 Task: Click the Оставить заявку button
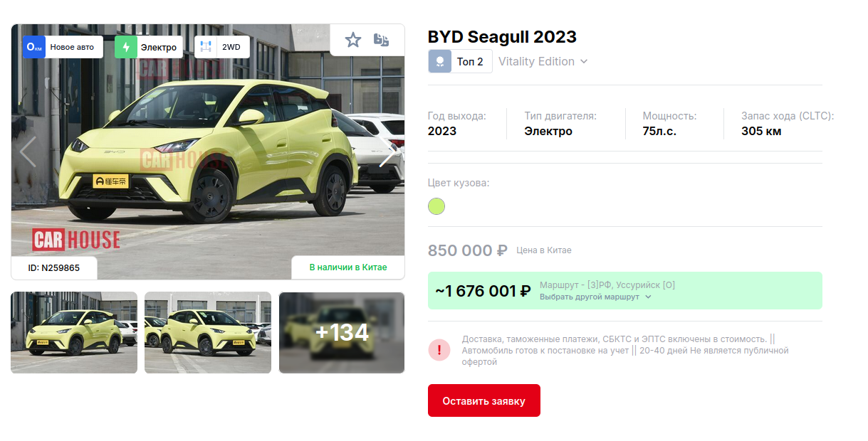pyautogui.click(x=484, y=400)
